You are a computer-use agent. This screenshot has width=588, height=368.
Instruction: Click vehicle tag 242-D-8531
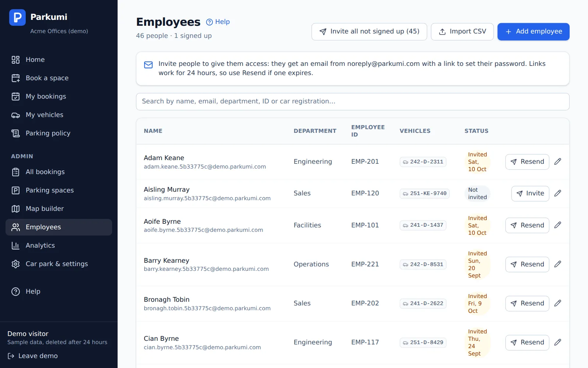[x=423, y=264]
